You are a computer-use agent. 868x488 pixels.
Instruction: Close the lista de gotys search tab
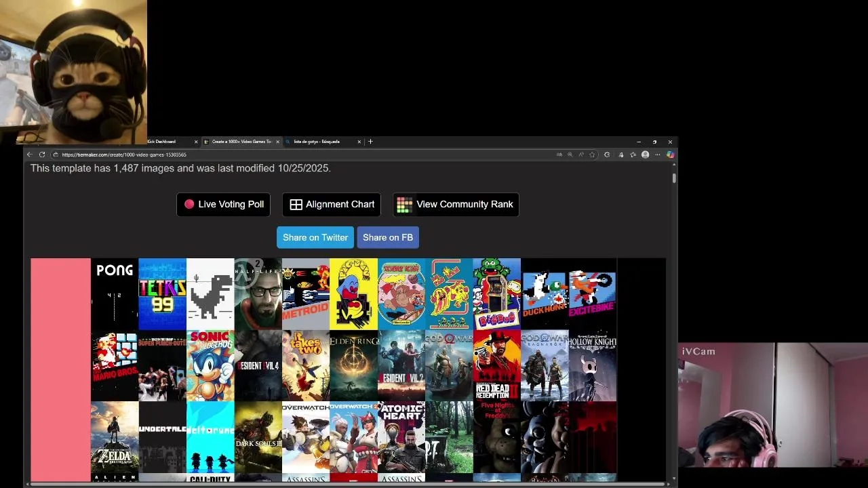[x=359, y=142]
